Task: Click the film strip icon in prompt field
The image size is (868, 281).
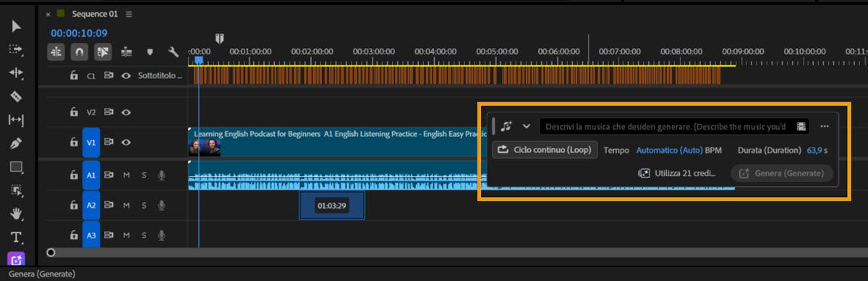Action: pyautogui.click(x=801, y=127)
